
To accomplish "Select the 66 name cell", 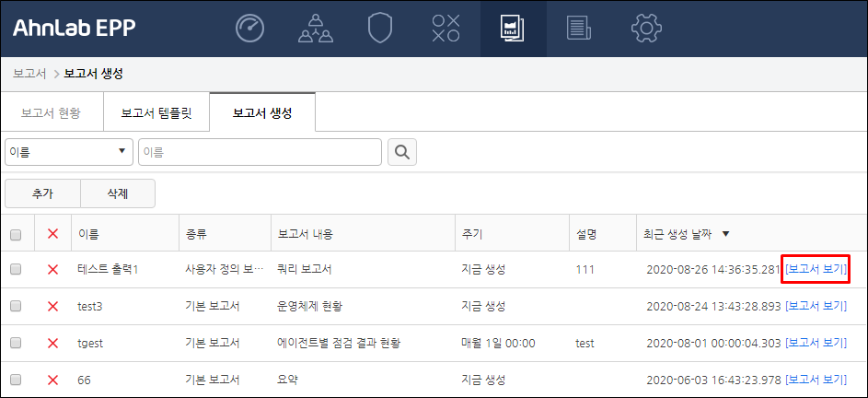I will click(x=84, y=380).
